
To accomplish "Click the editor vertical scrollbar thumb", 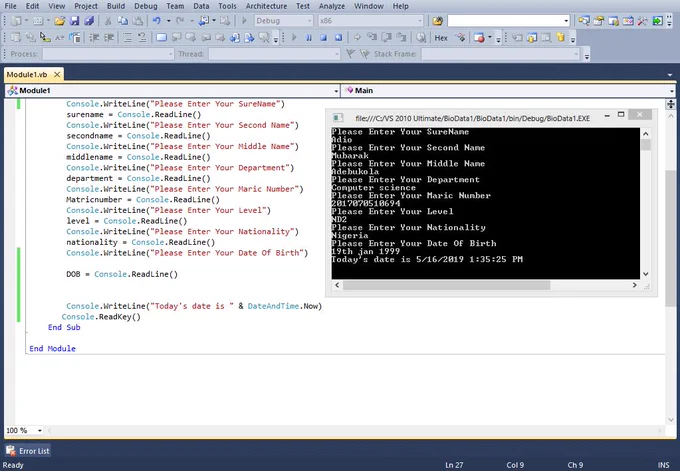I will tap(670, 238).
